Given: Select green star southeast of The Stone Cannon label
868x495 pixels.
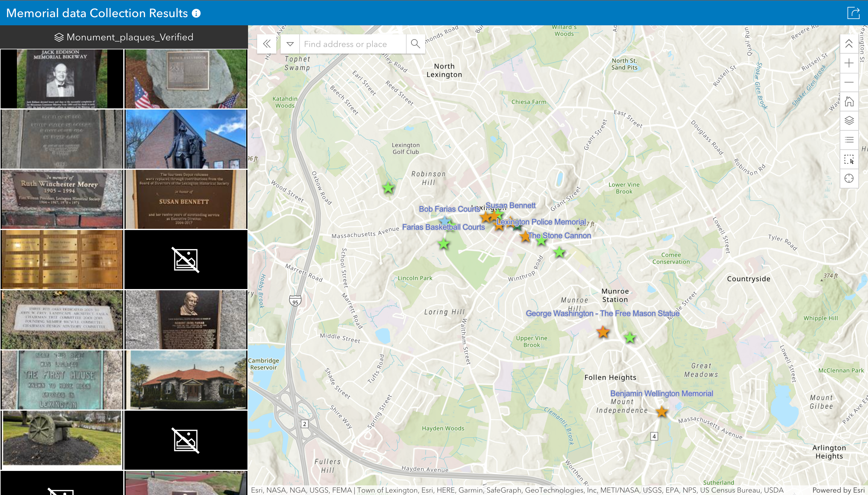Looking at the screenshot, I should pyautogui.click(x=559, y=252).
